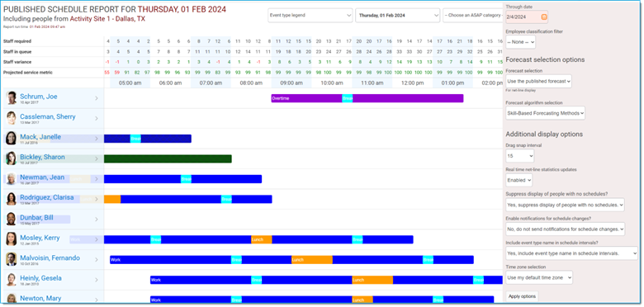This screenshot has width=644, height=307.
Task: Open the Forecast algorithm selection dropdown
Action: [x=545, y=113]
